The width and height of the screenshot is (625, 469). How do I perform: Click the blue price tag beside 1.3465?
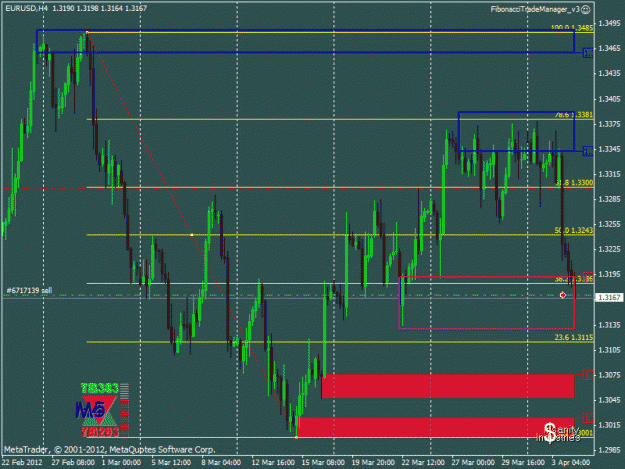588,53
